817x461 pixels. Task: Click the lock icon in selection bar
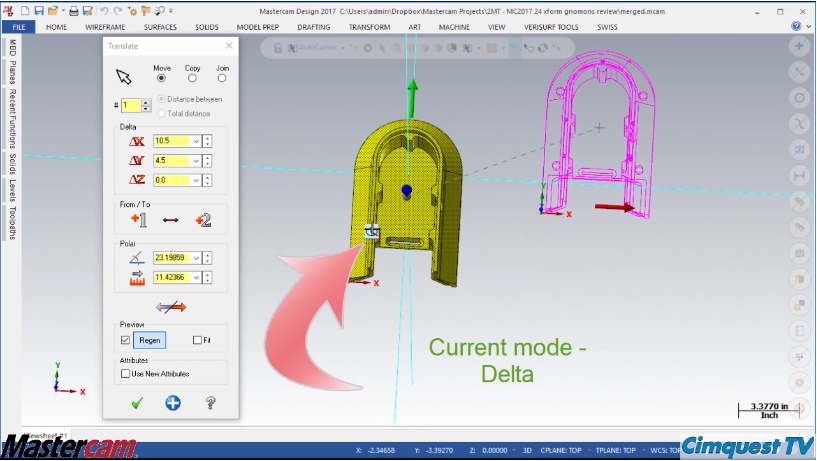pos(278,48)
